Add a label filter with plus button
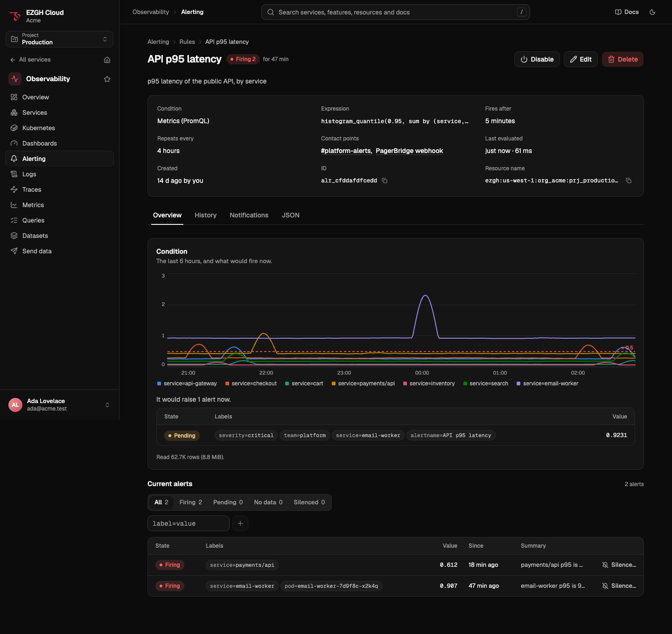The image size is (672, 634). pyautogui.click(x=240, y=523)
